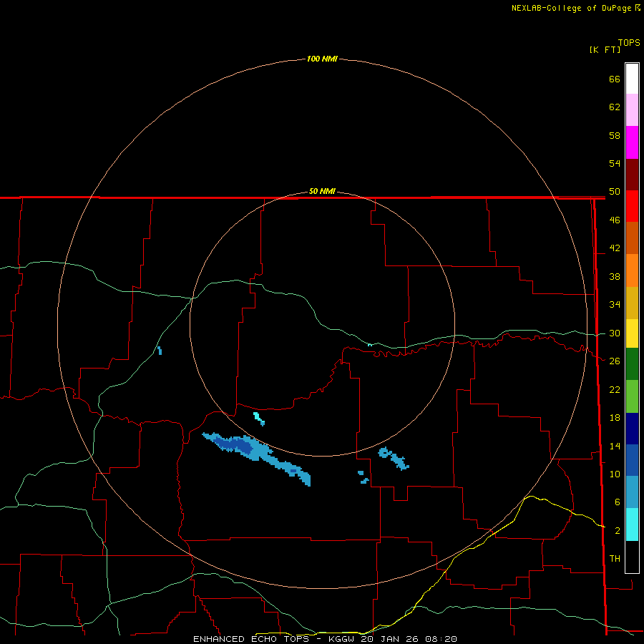Pick the magenta band in the color scale
644x644 pixels.
632,142
